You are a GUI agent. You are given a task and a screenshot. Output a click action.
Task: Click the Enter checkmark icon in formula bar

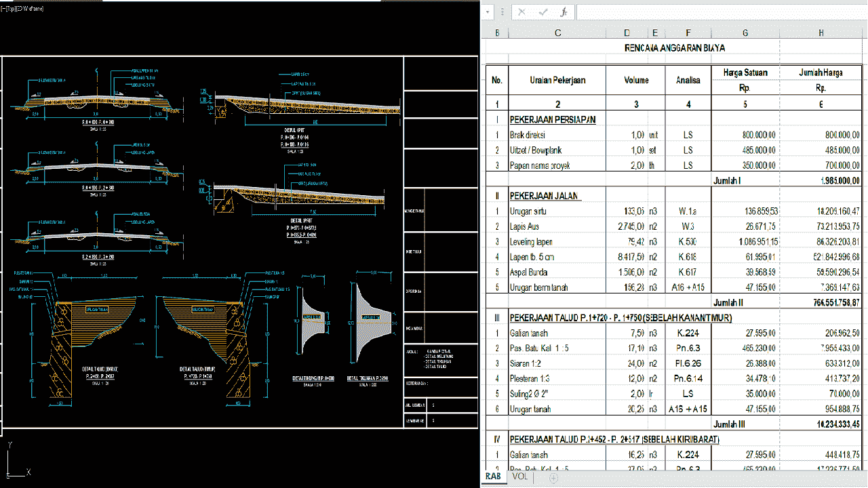point(542,12)
